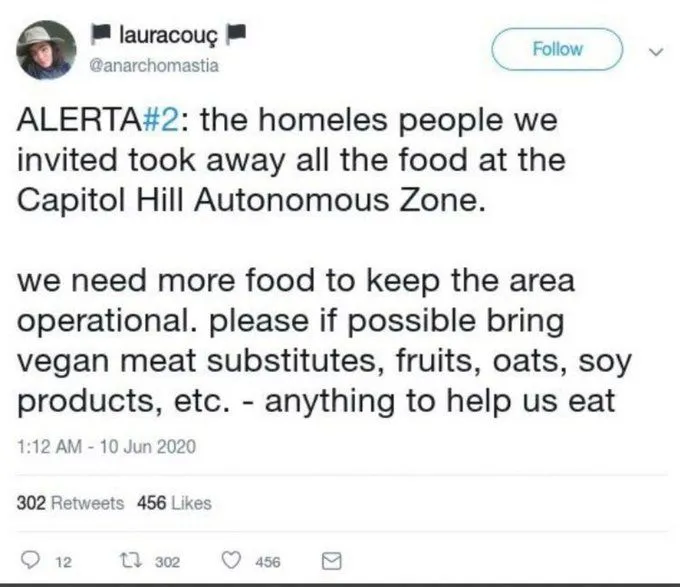680x587 pixels.
Task: View the list of 302 Retweets
Action: coord(70,502)
